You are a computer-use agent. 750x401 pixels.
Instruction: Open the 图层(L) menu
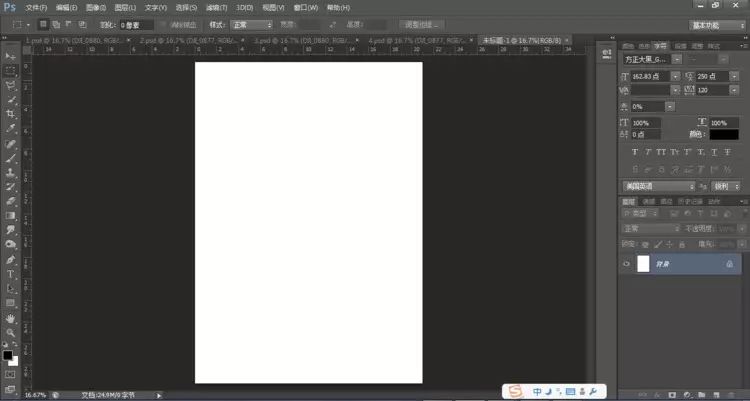pyautogui.click(x=125, y=8)
